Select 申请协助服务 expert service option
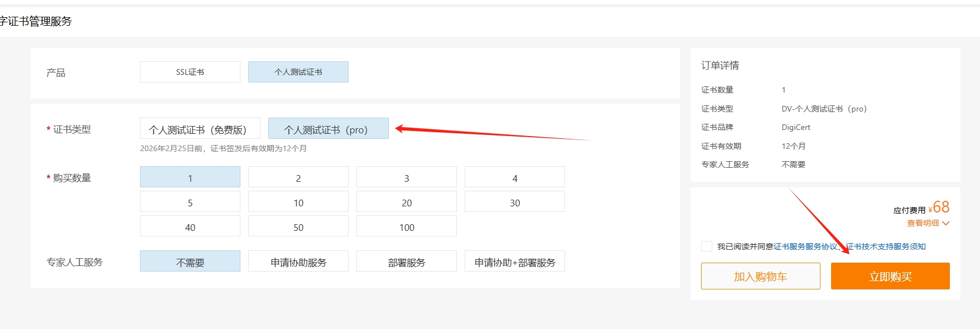The height and width of the screenshot is (329, 980). point(298,262)
